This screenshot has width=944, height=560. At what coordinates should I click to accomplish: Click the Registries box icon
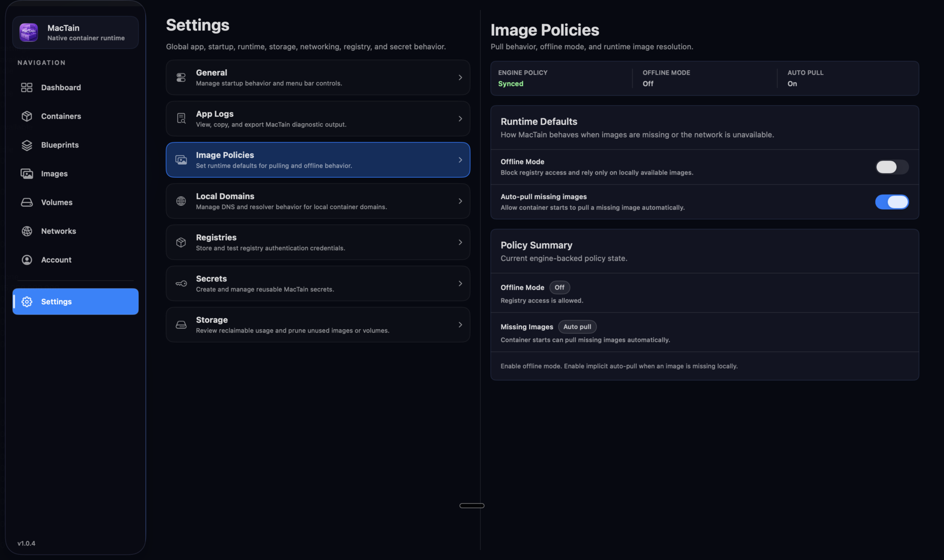tap(181, 242)
